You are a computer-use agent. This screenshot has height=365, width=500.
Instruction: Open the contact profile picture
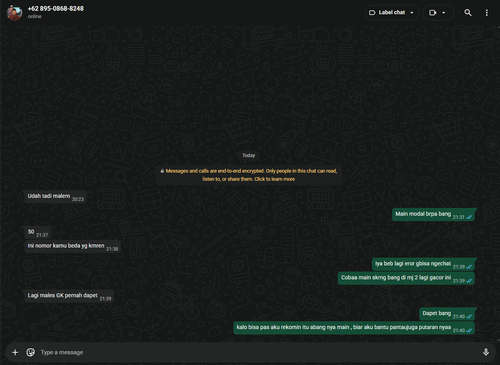pyautogui.click(x=14, y=13)
